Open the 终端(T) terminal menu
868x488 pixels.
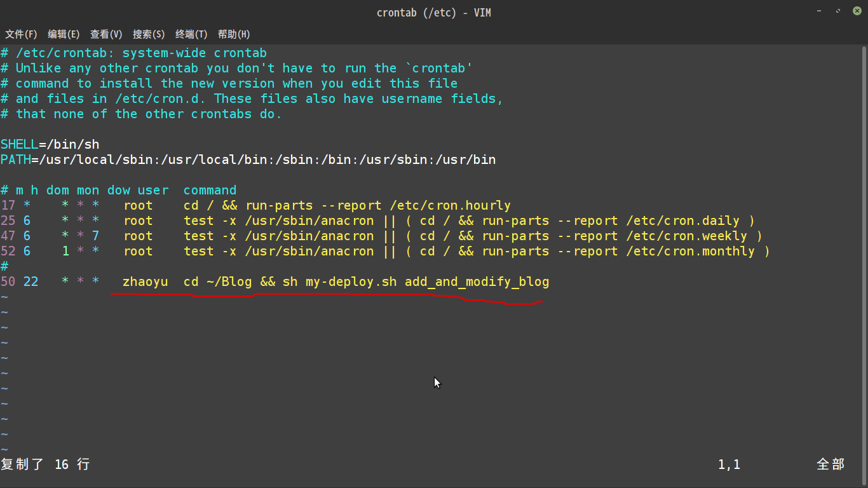point(191,34)
